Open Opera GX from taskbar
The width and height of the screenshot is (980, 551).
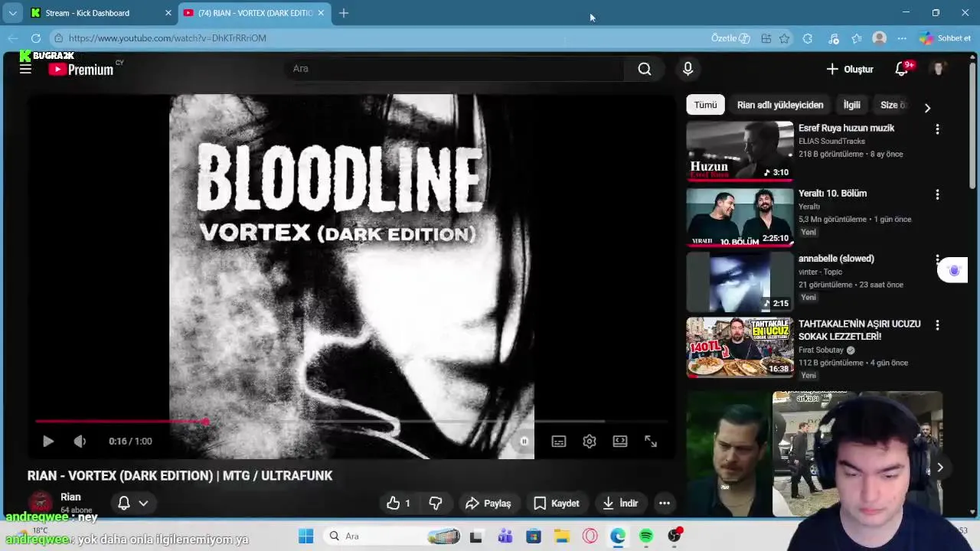coord(590,536)
